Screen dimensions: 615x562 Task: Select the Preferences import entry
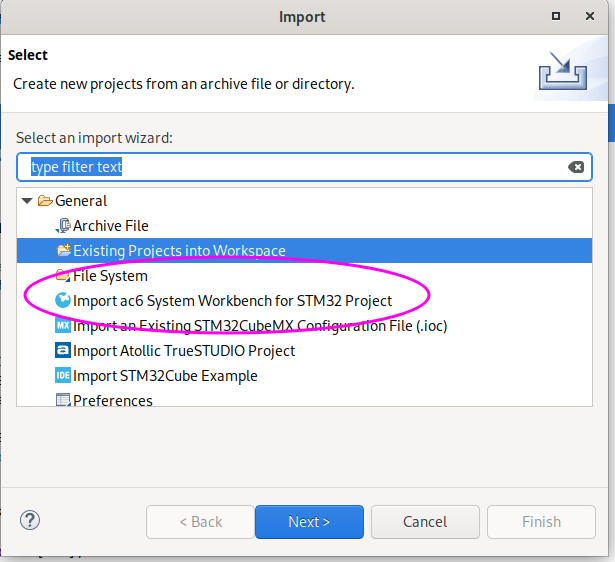(x=113, y=400)
